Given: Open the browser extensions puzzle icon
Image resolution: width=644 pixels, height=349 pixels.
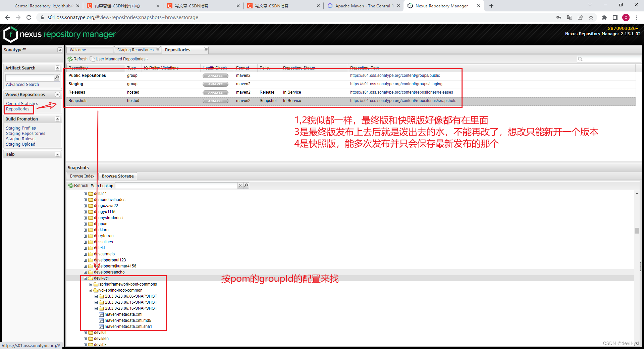Looking at the screenshot, I should click(604, 17).
